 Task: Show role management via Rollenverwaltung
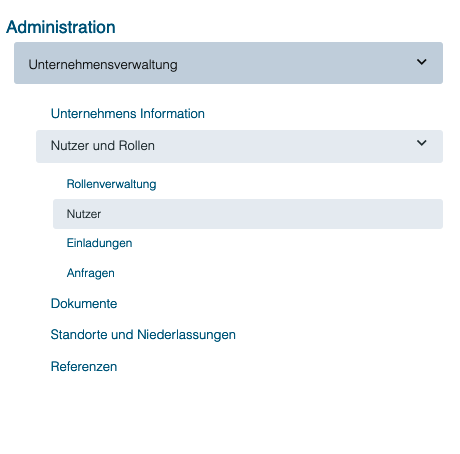click(111, 184)
